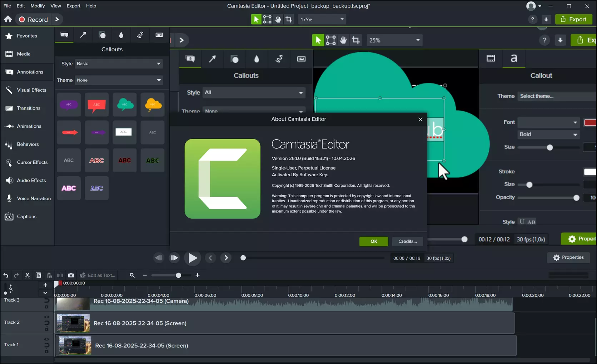597x364 pixels.
Task: Click the Cut scissors icon on timeline
Action: pyautogui.click(x=28, y=275)
